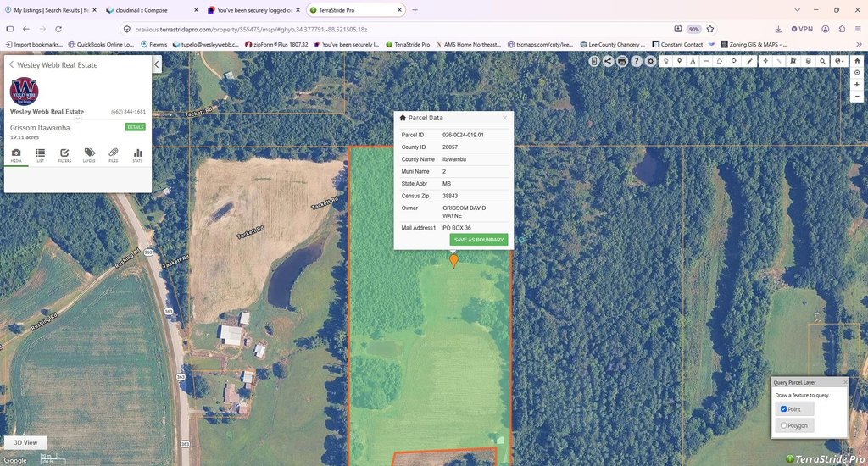Zoom in with the plus button

857,85
